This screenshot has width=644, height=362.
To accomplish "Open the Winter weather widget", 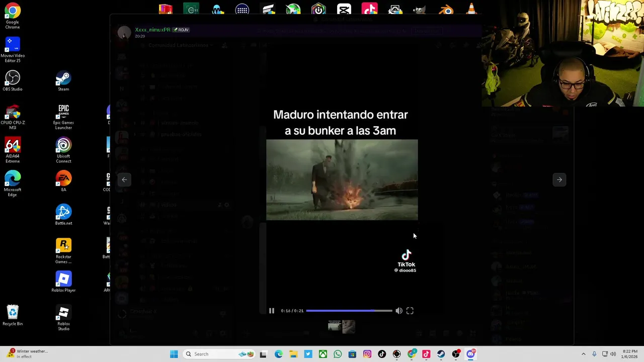I will coord(26,354).
